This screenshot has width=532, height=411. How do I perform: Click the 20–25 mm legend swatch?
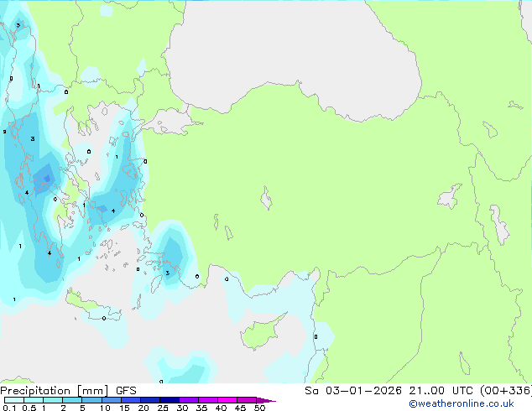click(x=149, y=400)
